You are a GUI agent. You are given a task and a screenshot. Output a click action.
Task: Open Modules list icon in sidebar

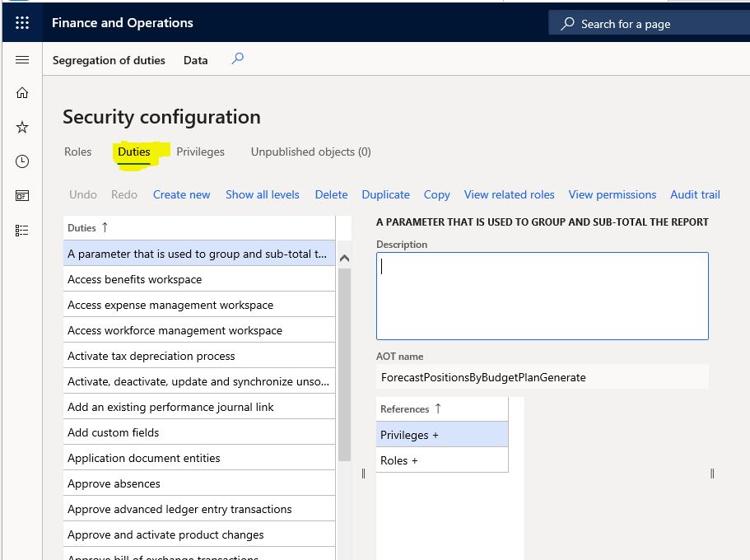(x=22, y=231)
